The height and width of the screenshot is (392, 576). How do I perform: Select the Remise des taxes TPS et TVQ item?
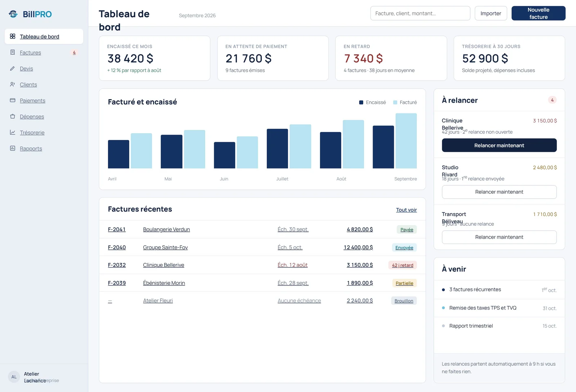coord(499,308)
